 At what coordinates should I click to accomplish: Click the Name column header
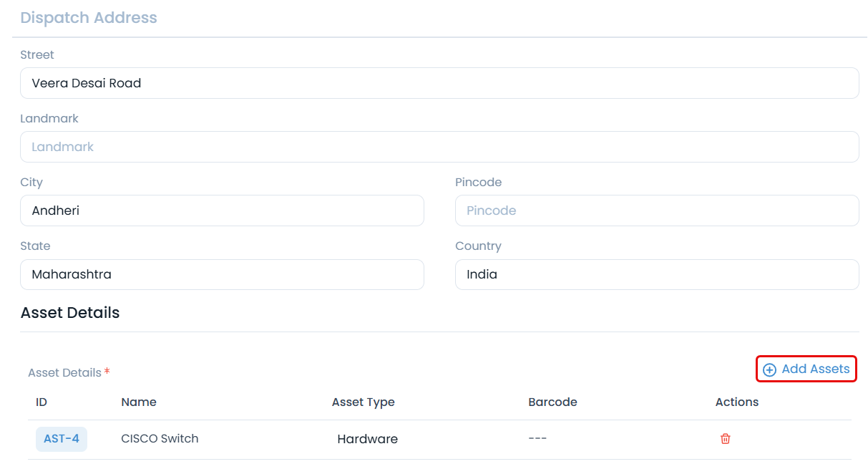tap(139, 402)
